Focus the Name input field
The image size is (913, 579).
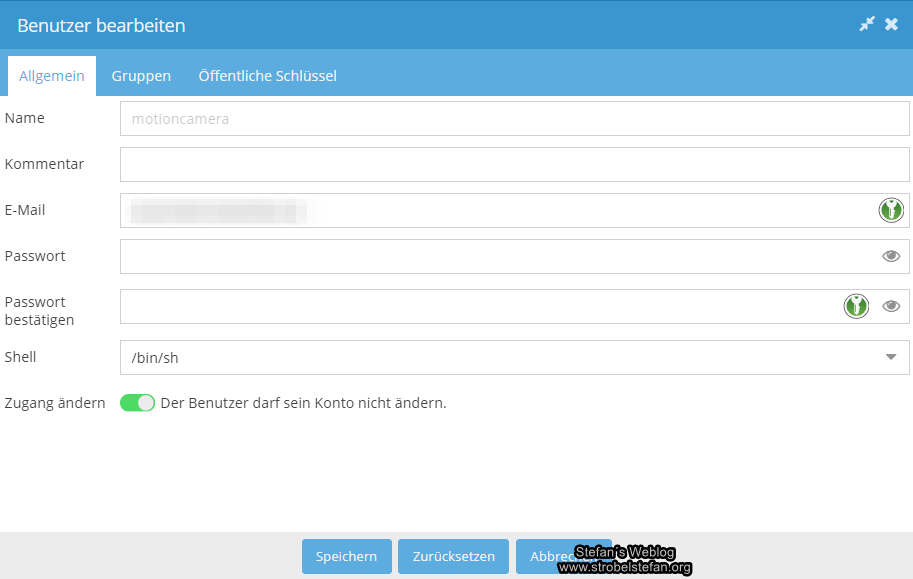coord(514,119)
